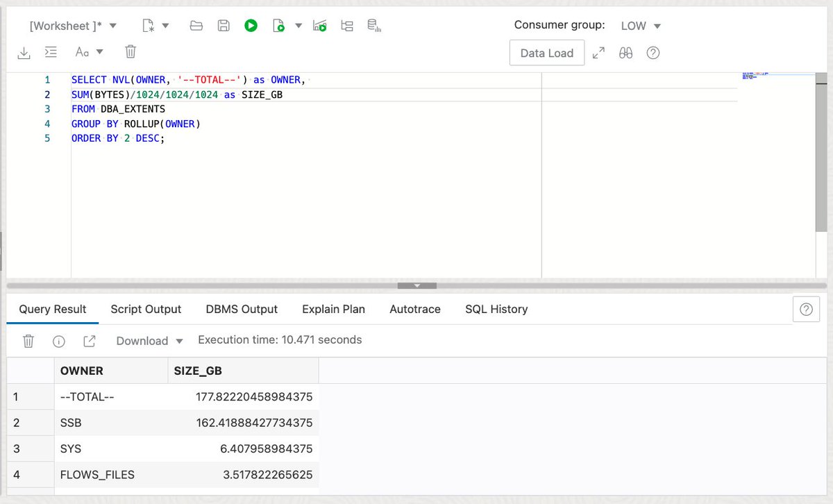
Task: Click the database performance toolbar icon
Action: (x=375, y=26)
